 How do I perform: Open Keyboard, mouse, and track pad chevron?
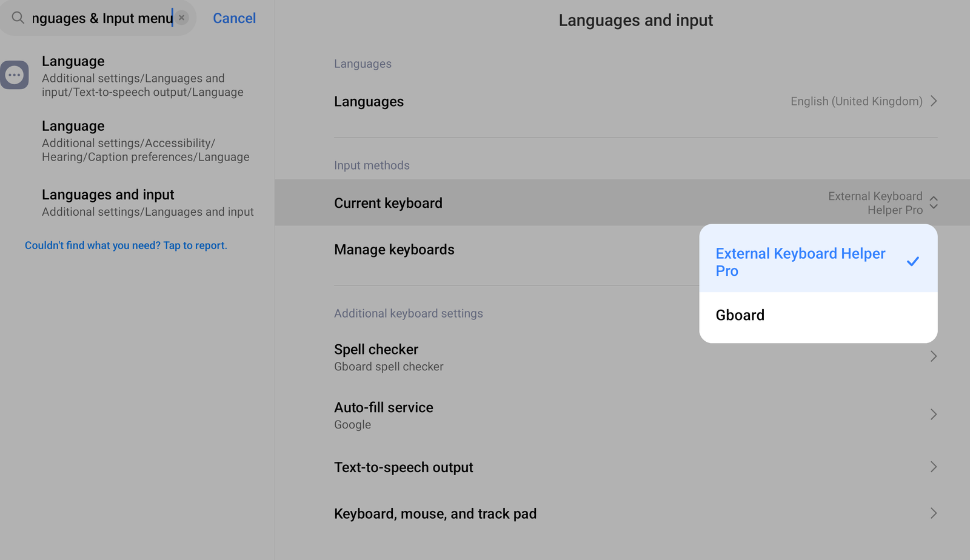[934, 513]
